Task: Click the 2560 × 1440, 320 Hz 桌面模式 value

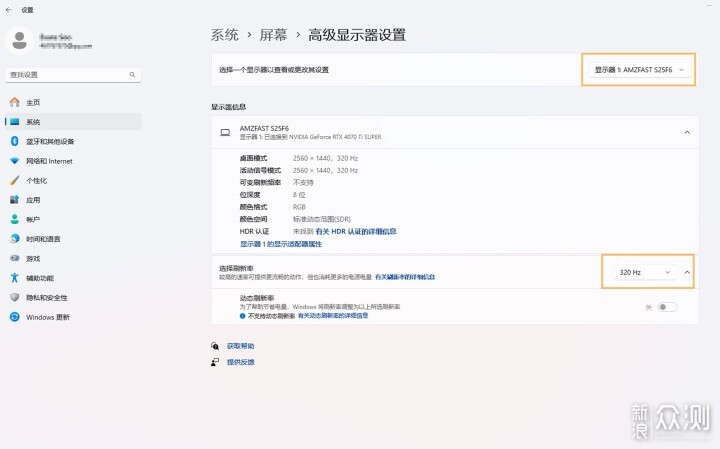Action: (325, 158)
